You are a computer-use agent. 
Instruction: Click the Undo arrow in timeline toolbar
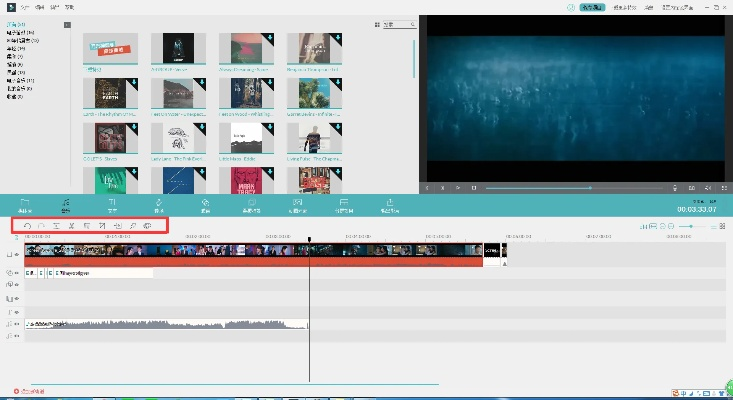coord(26,227)
